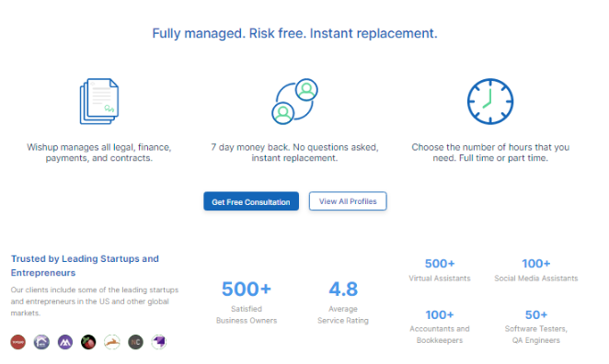Open the purple mountain 'M' client logo

click(65, 342)
